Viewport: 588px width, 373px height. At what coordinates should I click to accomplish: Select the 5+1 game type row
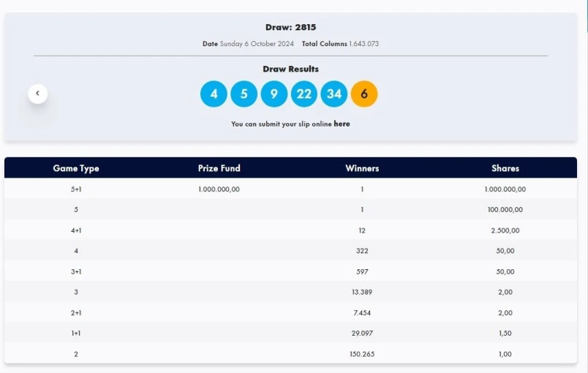(76, 189)
